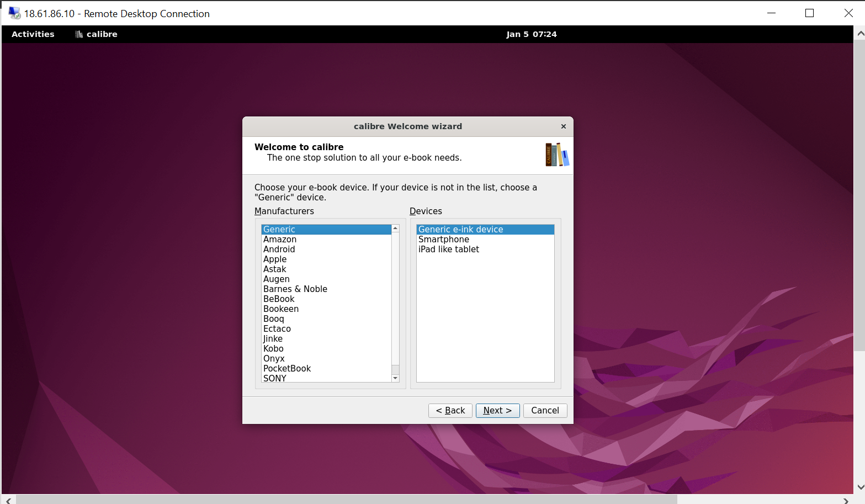Screen dimensions: 865x504
Task: Select Augen manufacturer
Action: tap(326, 279)
